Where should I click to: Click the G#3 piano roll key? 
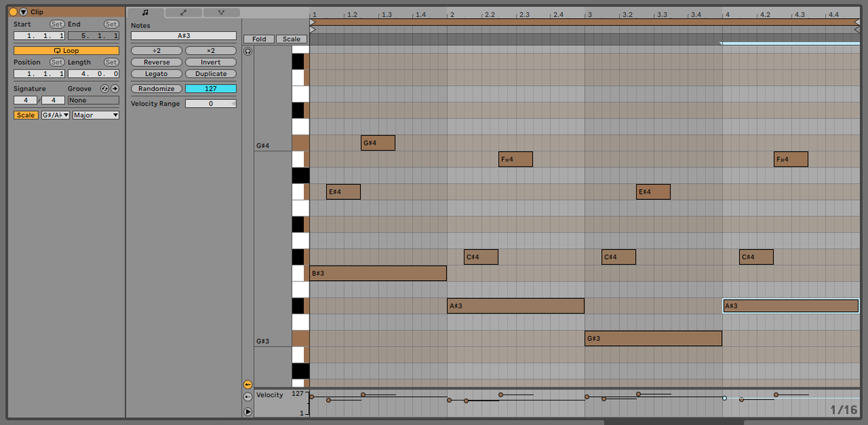[x=300, y=338]
